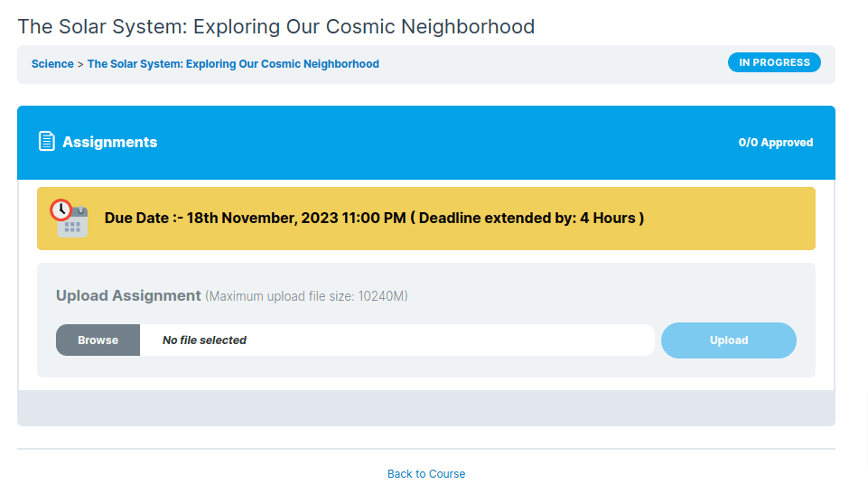Click the IN PROGRESS status badge
Viewport: 868px width, 494px height.
(x=774, y=62)
